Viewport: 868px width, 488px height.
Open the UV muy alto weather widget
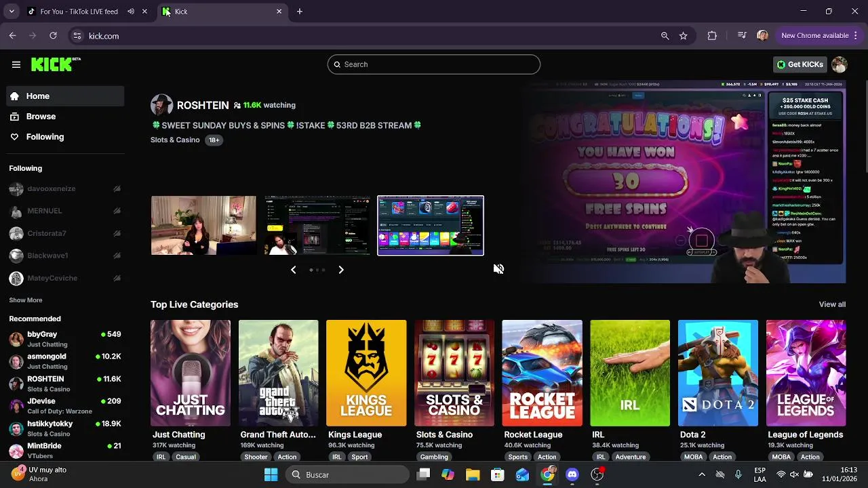(x=39, y=474)
